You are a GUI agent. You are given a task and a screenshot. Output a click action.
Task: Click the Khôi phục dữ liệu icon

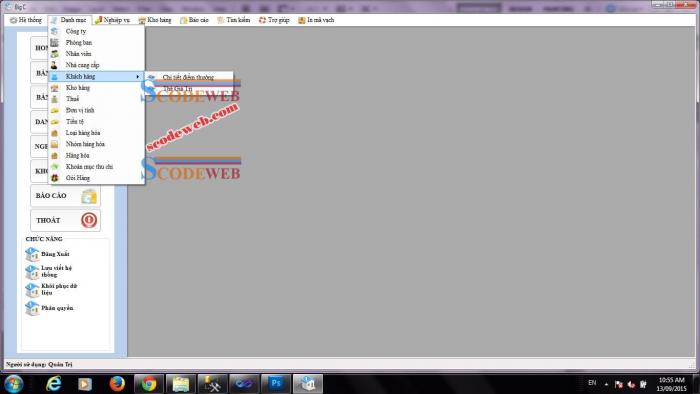(32, 290)
